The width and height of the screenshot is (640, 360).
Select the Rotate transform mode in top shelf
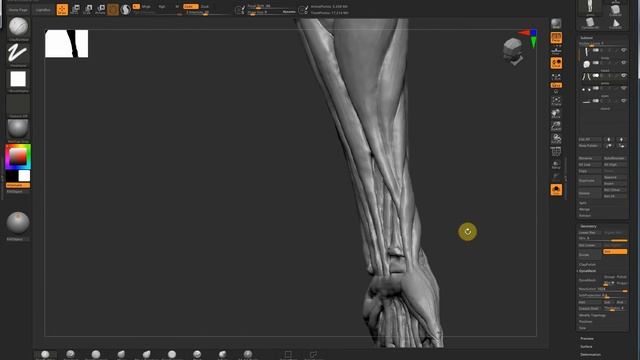100,9
